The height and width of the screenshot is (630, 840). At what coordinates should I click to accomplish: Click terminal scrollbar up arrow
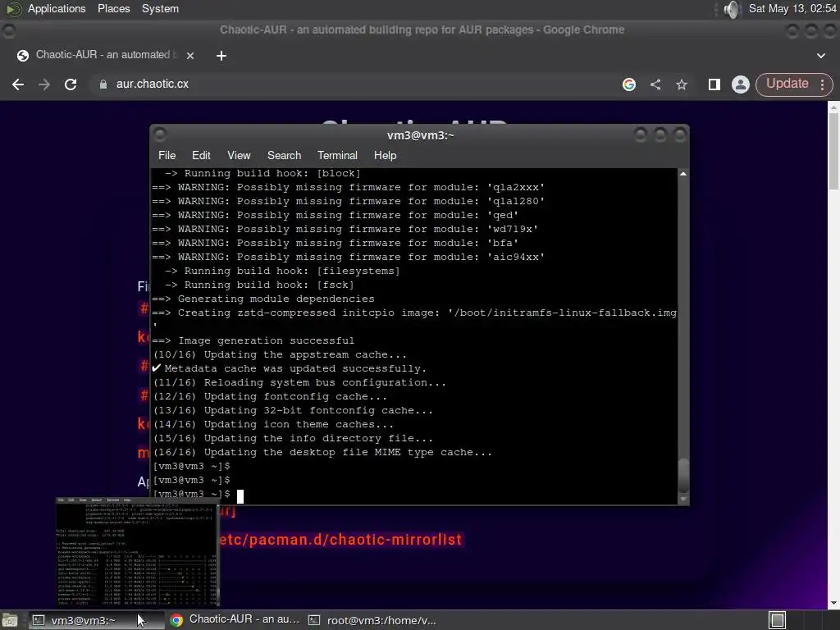[683, 174]
